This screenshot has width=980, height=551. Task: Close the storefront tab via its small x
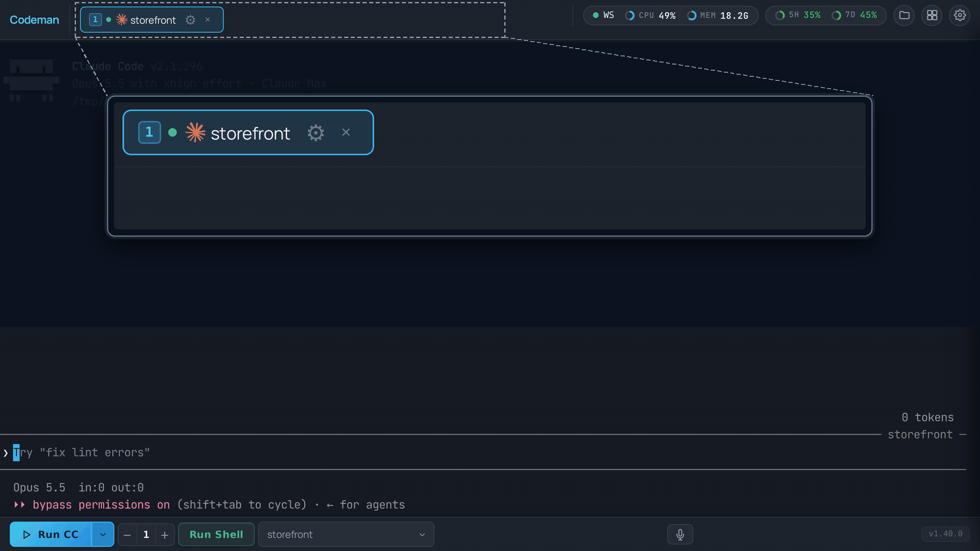point(208,20)
